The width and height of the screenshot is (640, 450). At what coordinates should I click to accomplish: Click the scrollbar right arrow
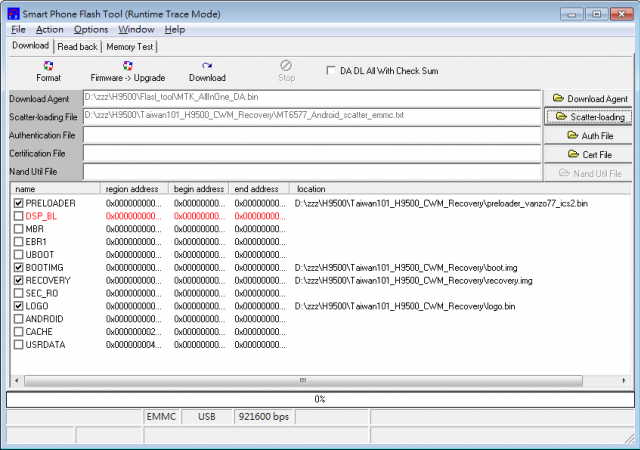pyautogui.click(x=624, y=381)
